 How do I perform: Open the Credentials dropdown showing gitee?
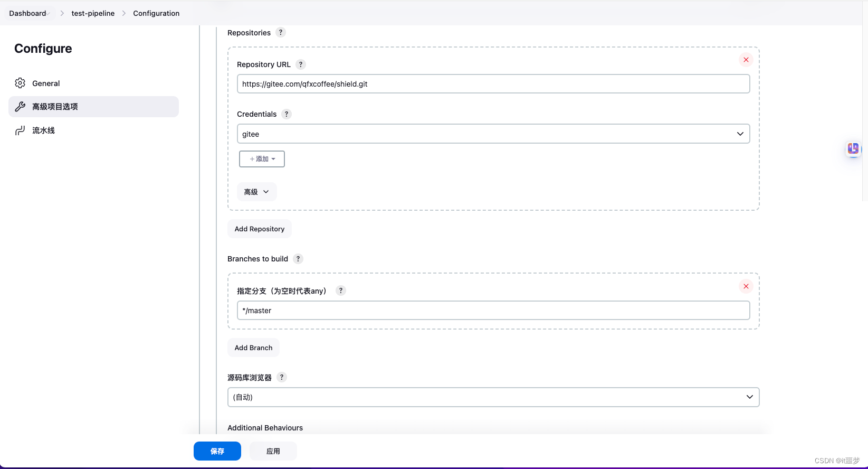point(493,134)
